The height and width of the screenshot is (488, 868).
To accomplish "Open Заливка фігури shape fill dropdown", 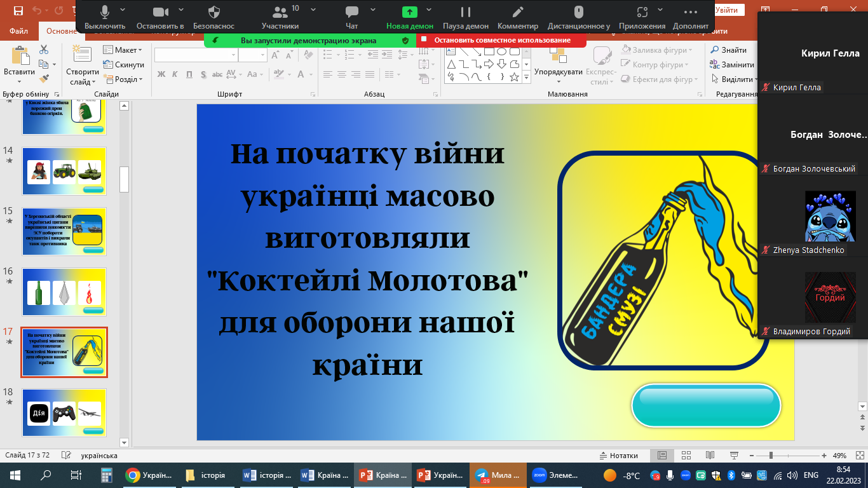I will click(x=655, y=50).
